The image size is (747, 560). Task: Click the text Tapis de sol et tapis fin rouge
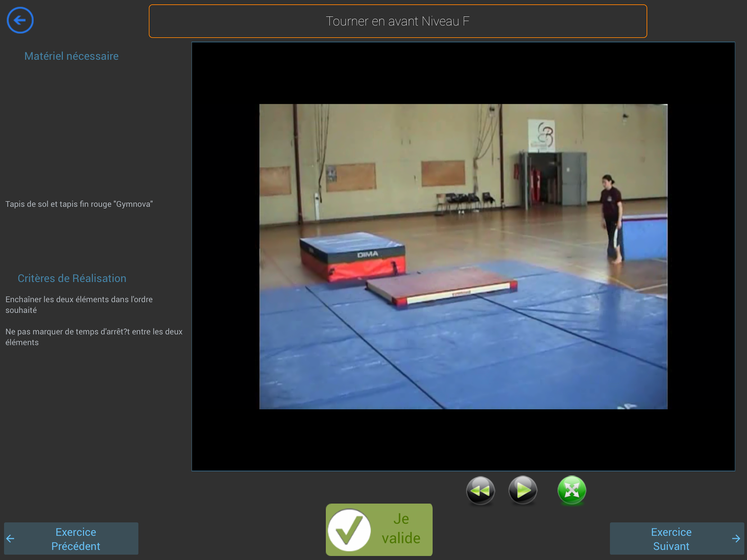click(79, 204)
